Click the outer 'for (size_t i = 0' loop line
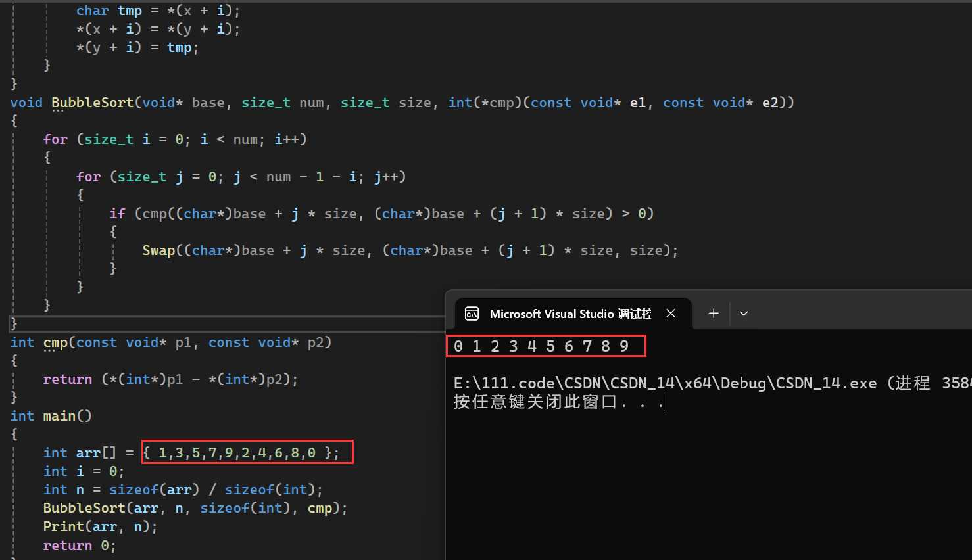 175,139
